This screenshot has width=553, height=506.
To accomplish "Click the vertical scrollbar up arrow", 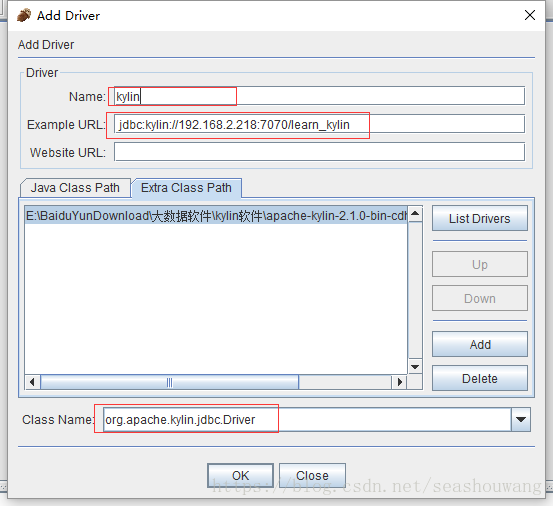I will pos(415,214).
